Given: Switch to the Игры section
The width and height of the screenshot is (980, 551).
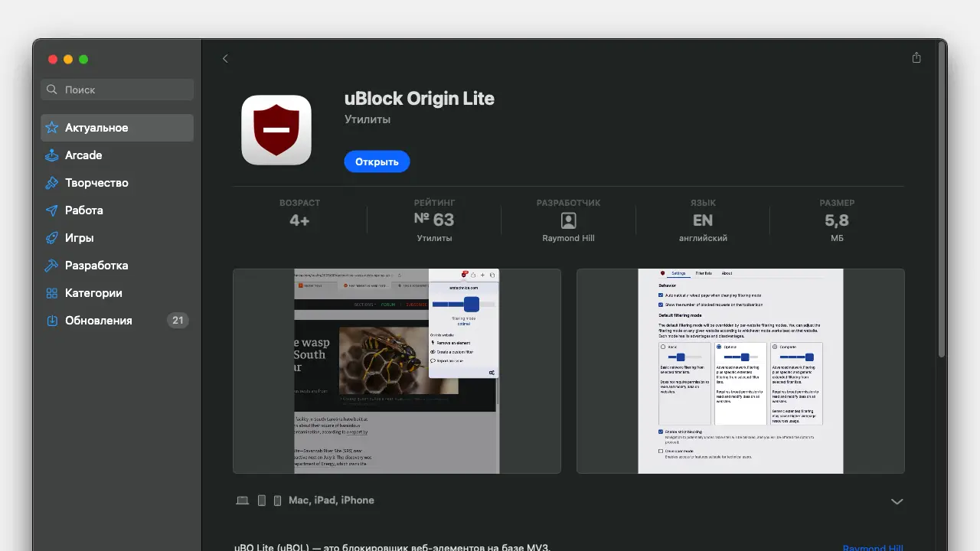Looking at the screenshot, I should [x=117, y=238].
